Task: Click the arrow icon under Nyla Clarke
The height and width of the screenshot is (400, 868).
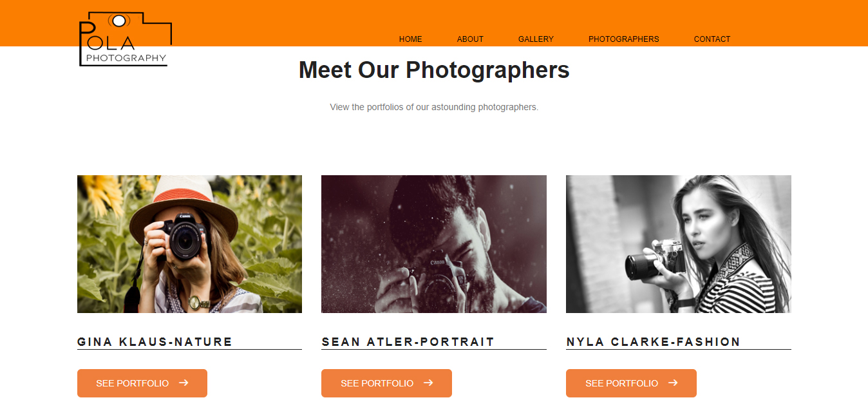Action: (673, 383)
